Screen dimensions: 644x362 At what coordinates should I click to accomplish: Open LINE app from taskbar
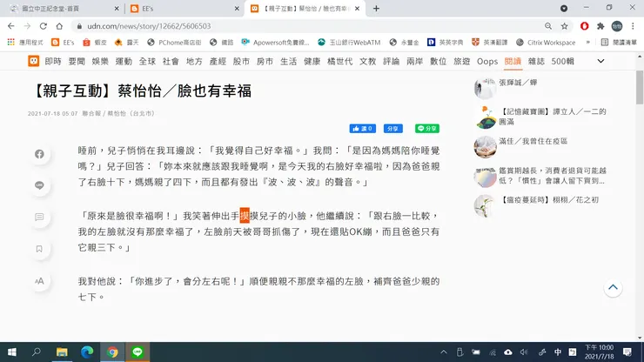(x=138, y=352)
